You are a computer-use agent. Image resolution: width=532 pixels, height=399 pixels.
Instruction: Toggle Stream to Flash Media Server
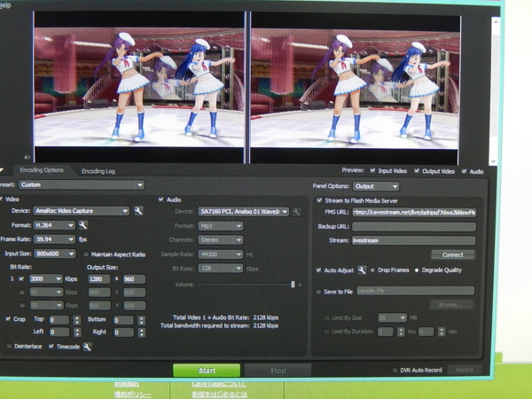coord(319,200)
